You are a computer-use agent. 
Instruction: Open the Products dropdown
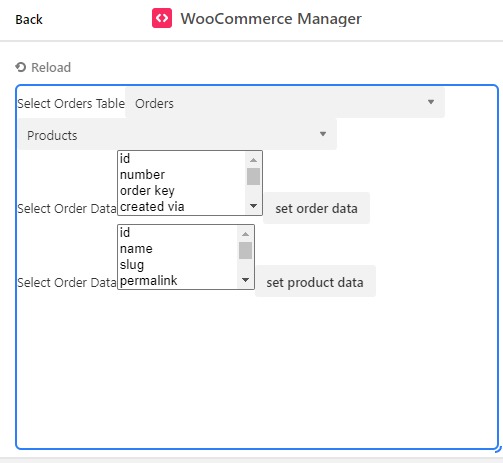pos(177,135)
